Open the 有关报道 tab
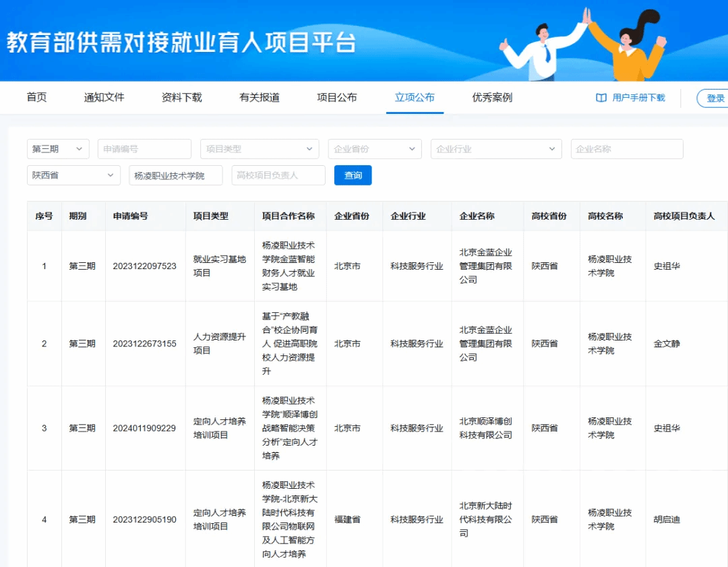Viewport: 728px width, 567px height. pyautogui.click(x=260, y=98)
